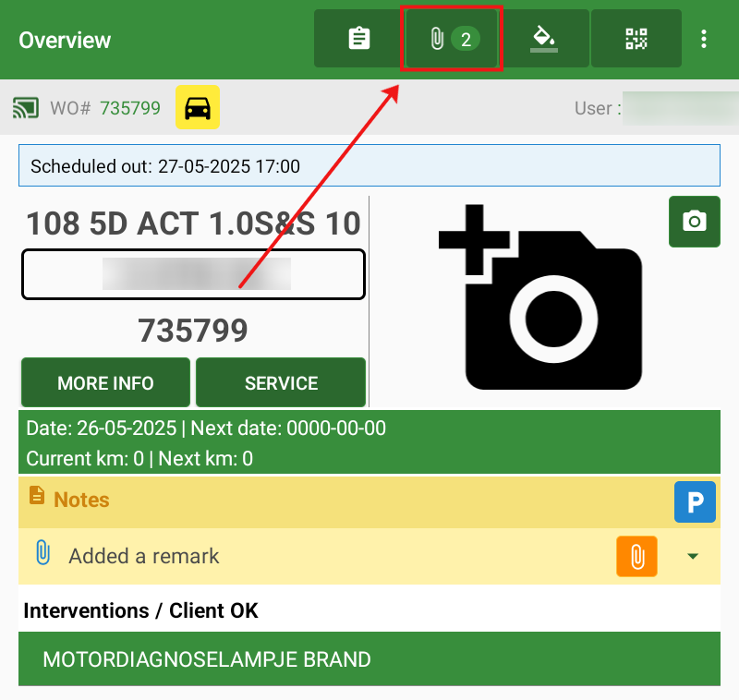The image size is (739, 700).
Task: Click the blue P parking icon
Action: [x=694, y=501]
